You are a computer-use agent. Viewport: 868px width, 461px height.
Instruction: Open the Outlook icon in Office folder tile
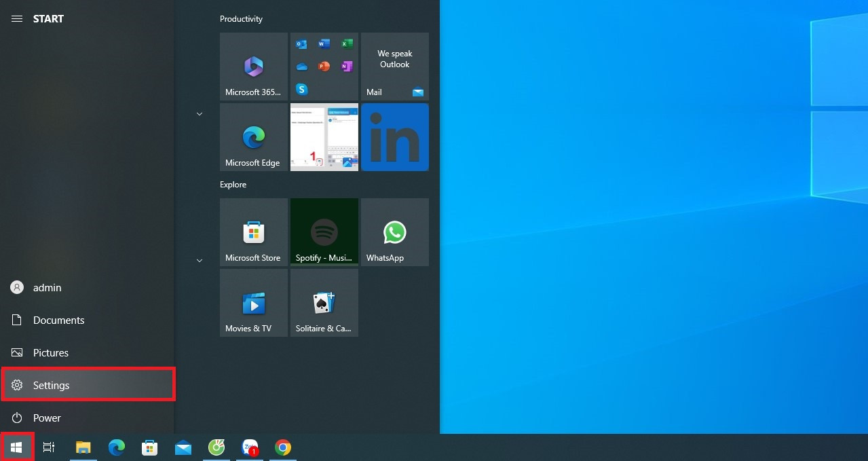[302, 44]
